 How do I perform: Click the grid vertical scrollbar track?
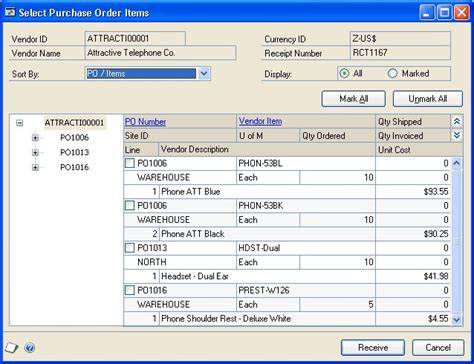point(457,241)
